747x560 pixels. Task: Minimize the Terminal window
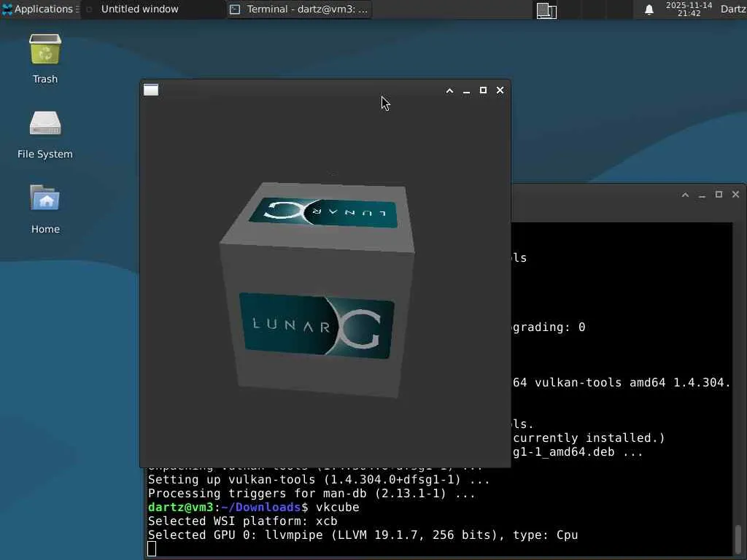702,195
